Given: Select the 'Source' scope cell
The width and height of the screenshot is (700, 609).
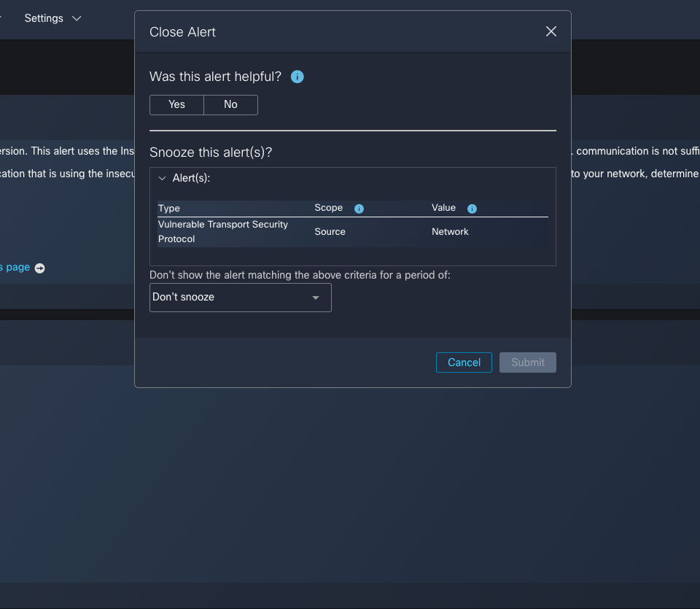Looking at the screenshot, I should (330, 232).
